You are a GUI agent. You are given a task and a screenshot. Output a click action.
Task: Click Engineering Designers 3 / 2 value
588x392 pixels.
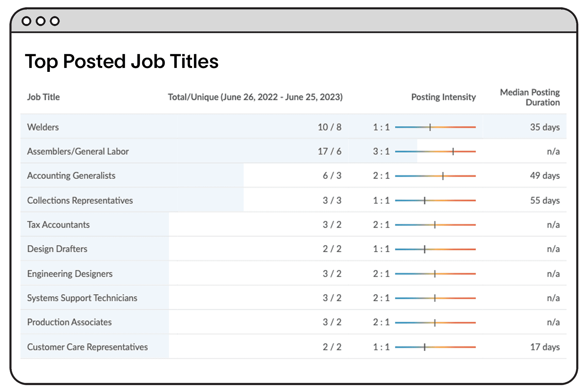[x=332, y=274]
